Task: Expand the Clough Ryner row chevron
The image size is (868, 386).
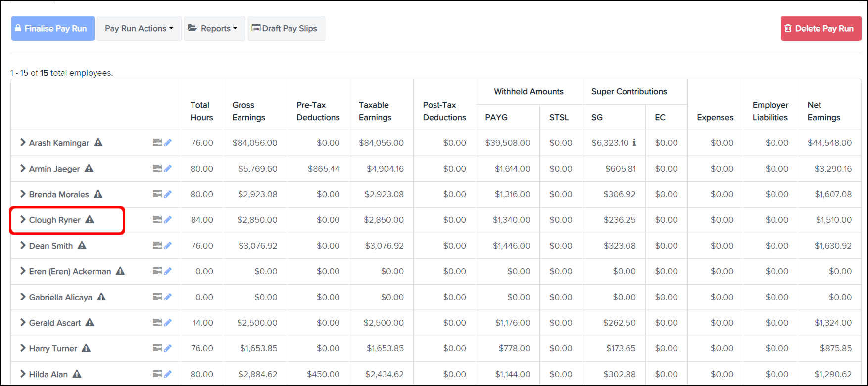Action: (23, 220)
